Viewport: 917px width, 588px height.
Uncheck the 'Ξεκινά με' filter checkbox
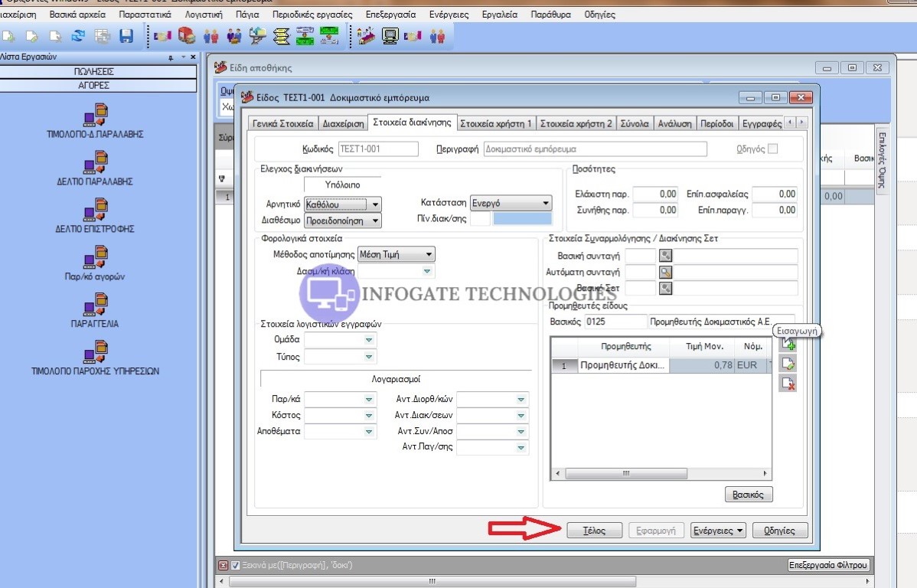236,565
